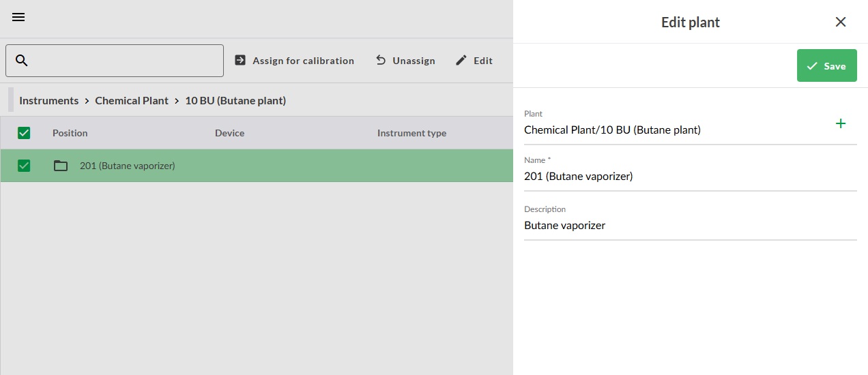Screen dimensions: 868x375
Task: Focus the search input box
Action: click(126, 61)
